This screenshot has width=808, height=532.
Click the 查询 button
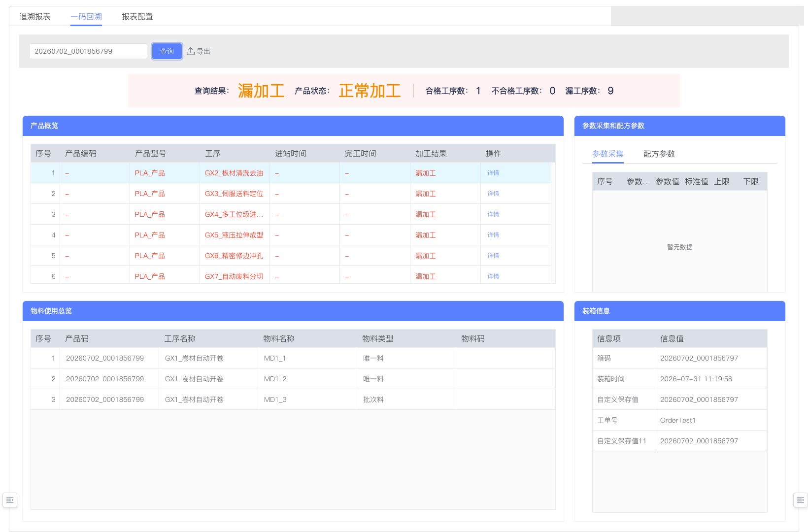point(167,51)
